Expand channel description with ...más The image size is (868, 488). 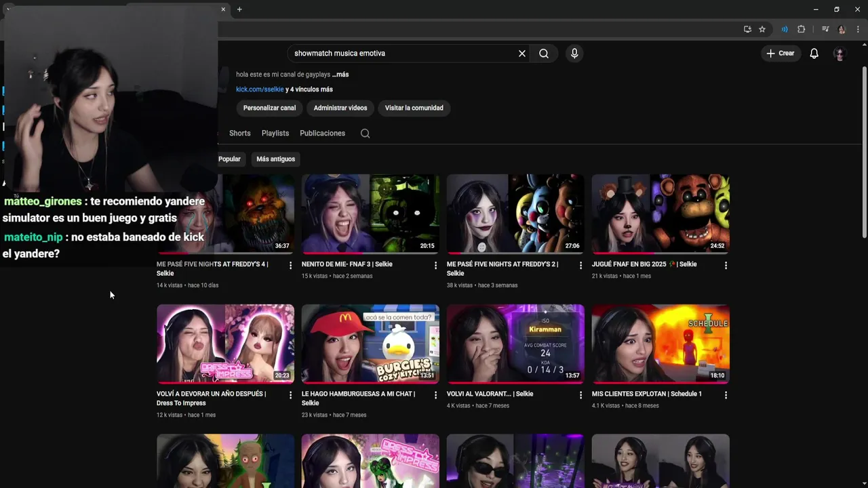340,75
